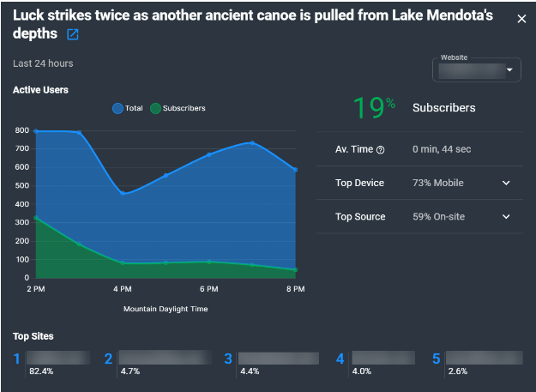Click the 4 PM Total data point

pos(123,194)
